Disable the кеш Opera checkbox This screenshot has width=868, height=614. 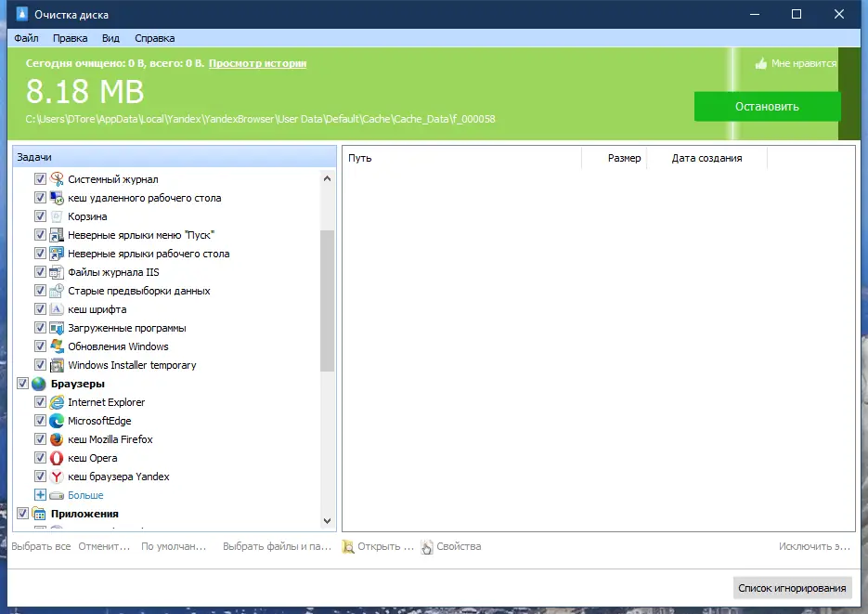point(40,458)
